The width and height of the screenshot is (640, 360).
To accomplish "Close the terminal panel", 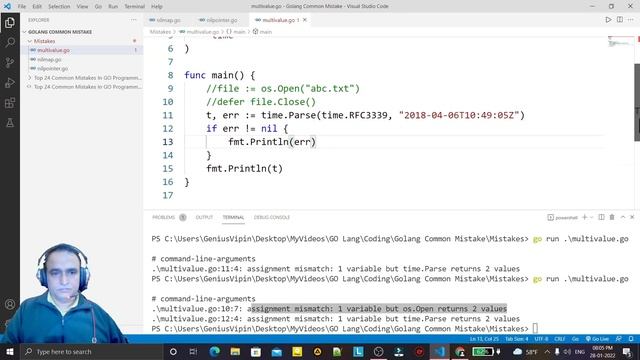I will 632,217.
